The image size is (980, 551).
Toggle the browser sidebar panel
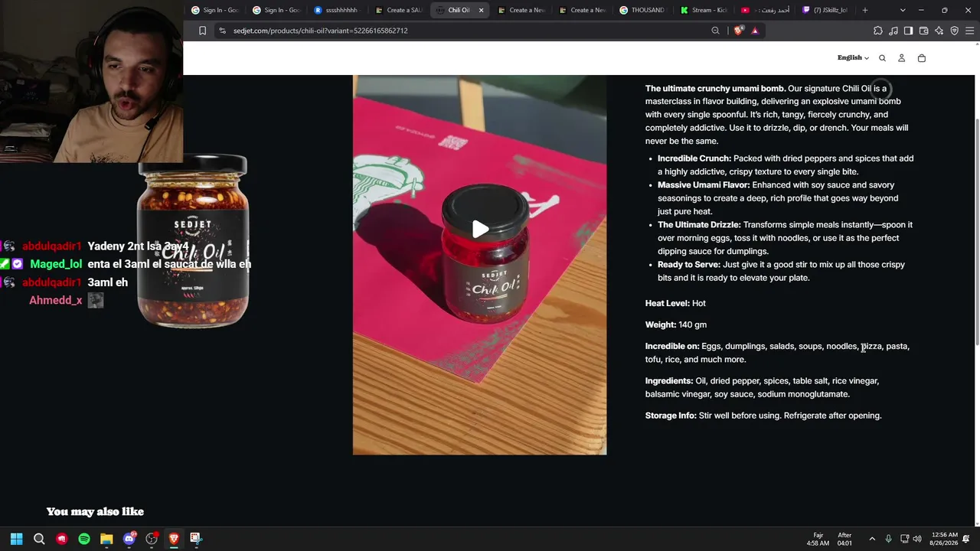(x=908, y=31)
